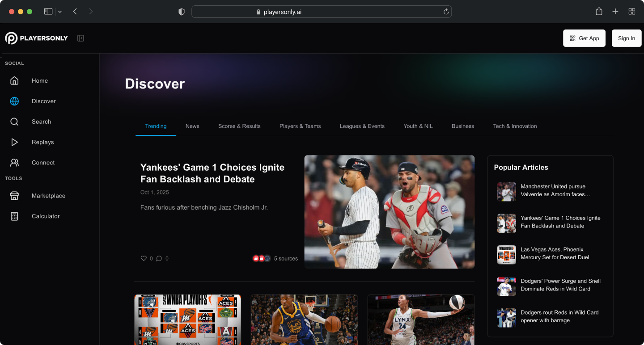This screenshot has width=644, height=345.
Task: Open the Marketplace storefront icon
Action: point(14,196)
